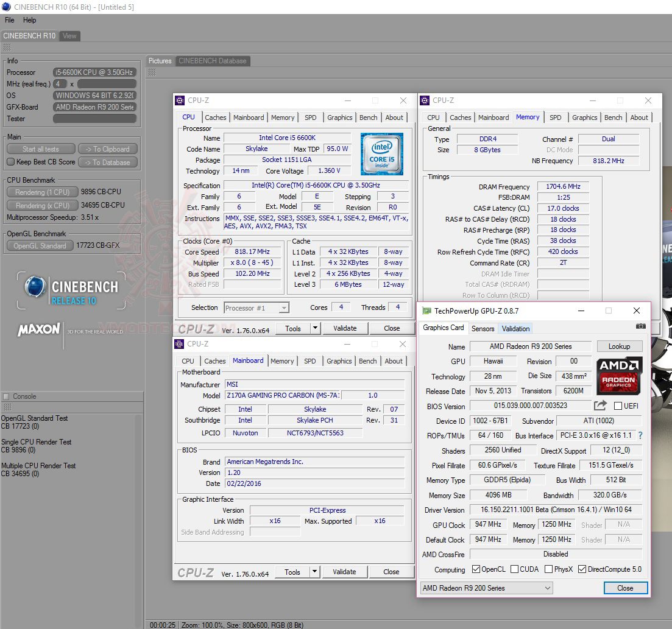The width and height of the screenshot is (672, 629).
Task: Click Close in the top-left CPU-Z window
Action: (392, 328)
